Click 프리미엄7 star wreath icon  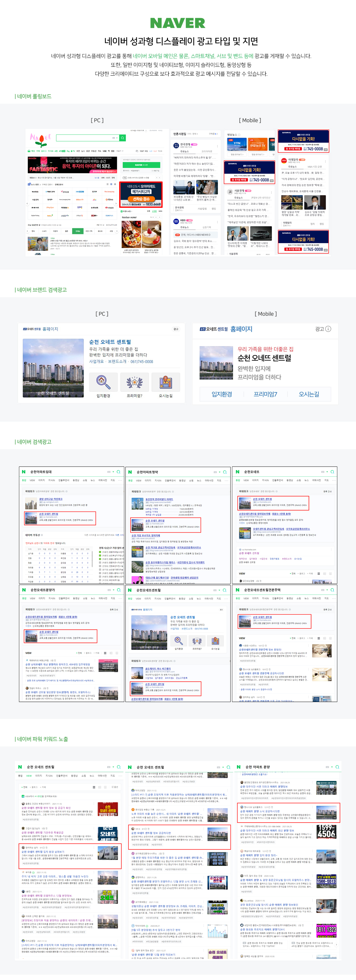tap(134, 382)
